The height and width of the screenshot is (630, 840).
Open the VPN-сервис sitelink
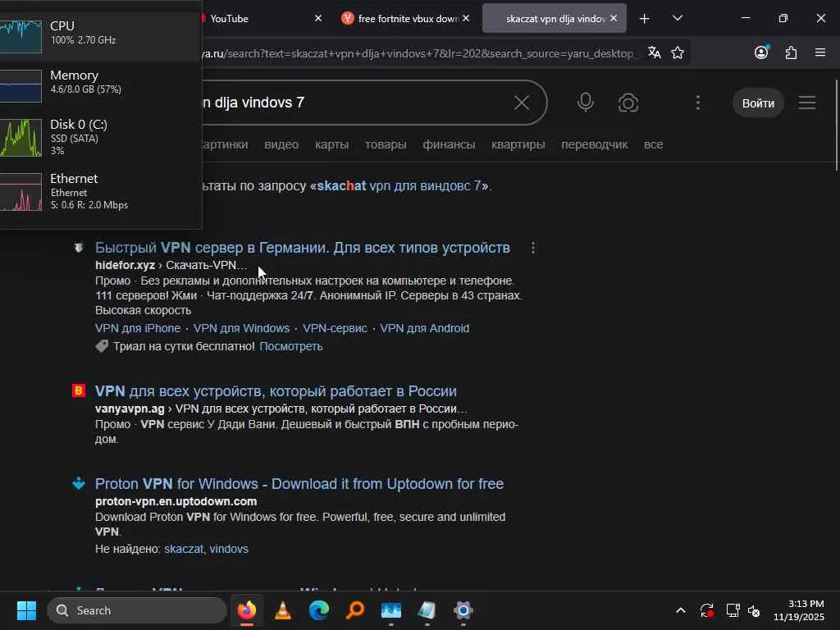click(335, 328)
